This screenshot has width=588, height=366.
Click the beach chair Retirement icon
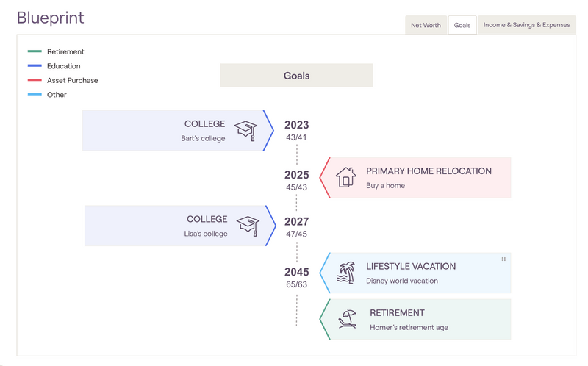[347, 319]
